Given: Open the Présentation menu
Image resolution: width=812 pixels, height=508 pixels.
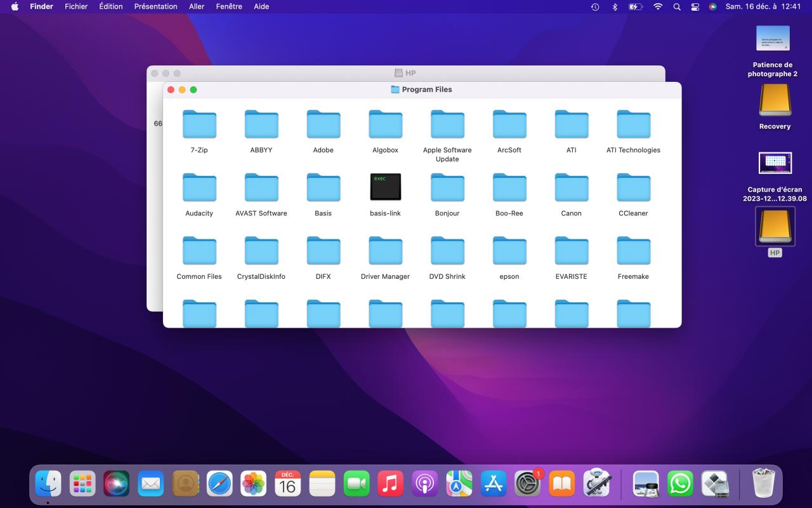Looking at the screenshot, I should (155, 6).
